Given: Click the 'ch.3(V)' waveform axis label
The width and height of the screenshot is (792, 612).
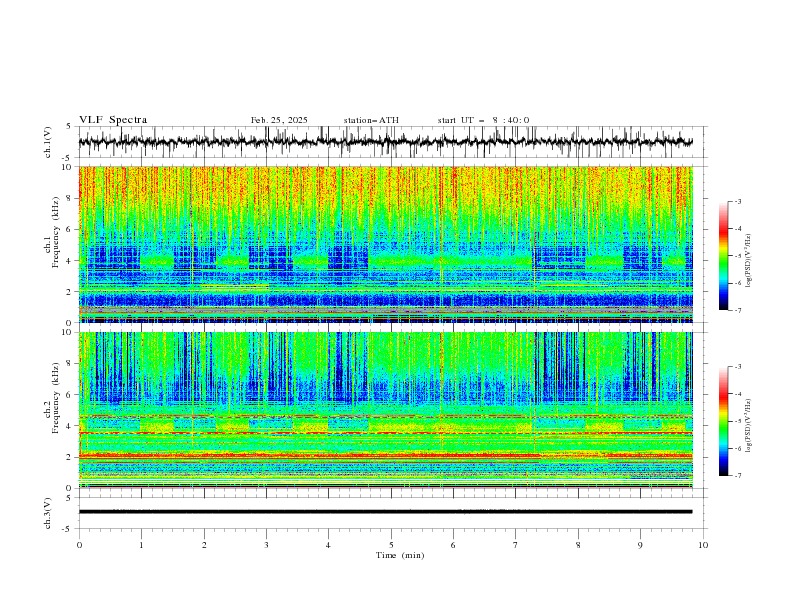Looking at the screenshot, I should coord(48,513).
